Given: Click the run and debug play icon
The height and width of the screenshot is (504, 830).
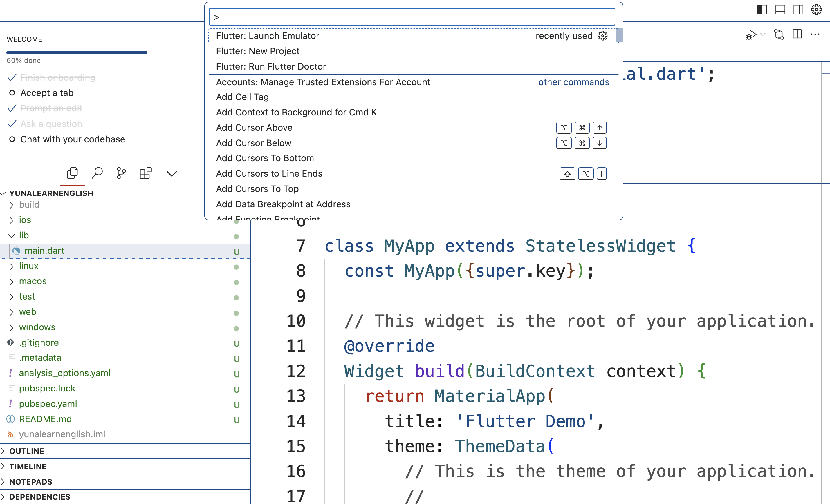Looking at the screenshot, I should point(751,34).
